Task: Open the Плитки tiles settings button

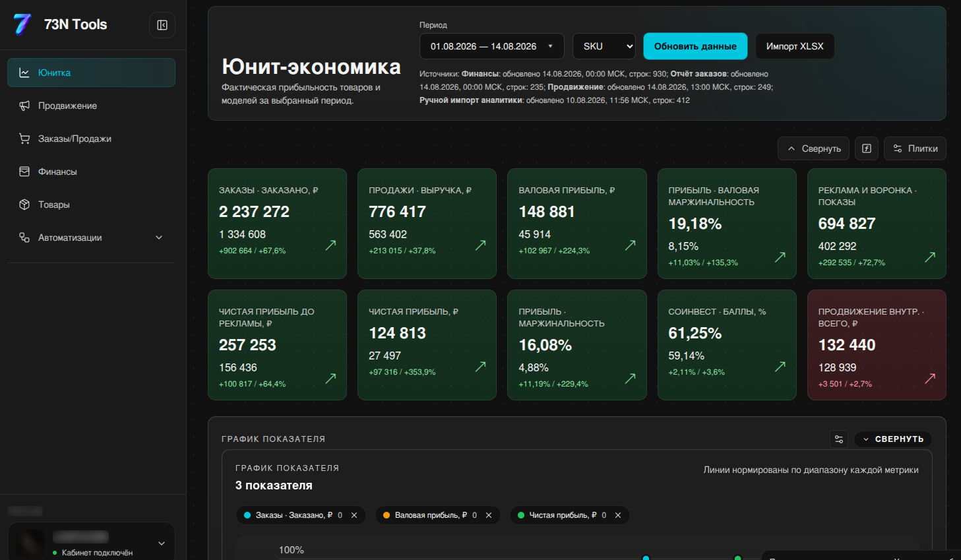Action: [x=915, y=148]
